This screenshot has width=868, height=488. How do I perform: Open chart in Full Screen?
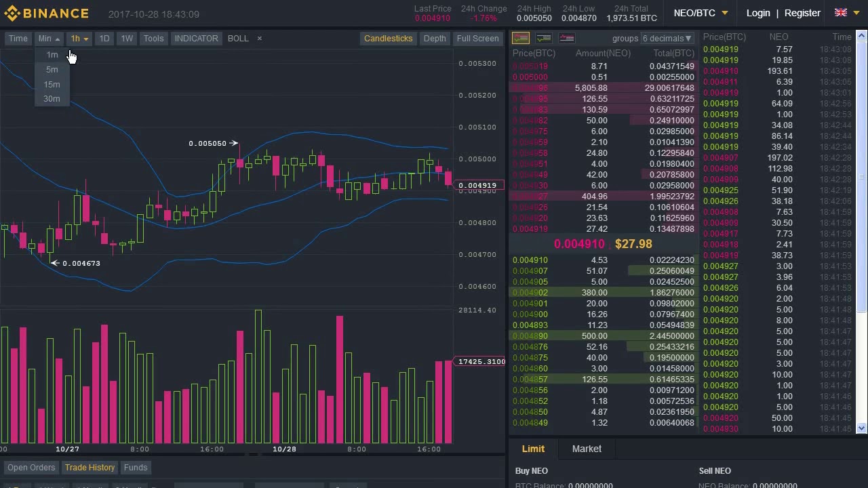pyautogui.click(x=477, y=39)
